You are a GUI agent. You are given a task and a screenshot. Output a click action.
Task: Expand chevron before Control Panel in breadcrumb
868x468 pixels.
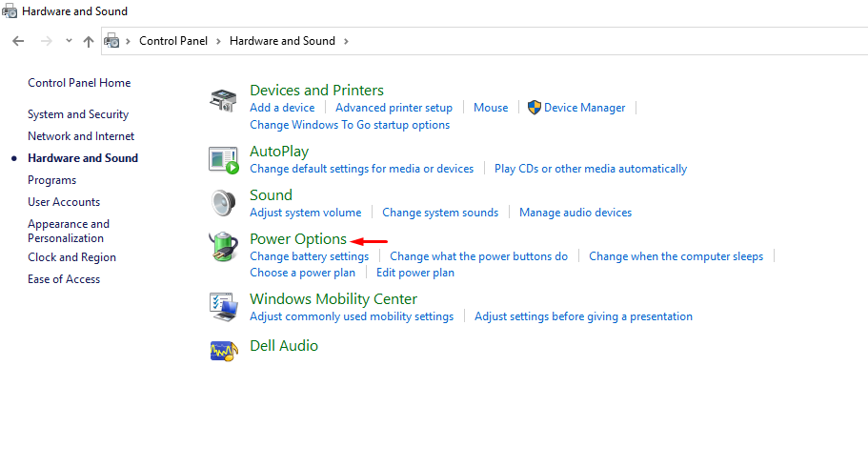(128, 41)
